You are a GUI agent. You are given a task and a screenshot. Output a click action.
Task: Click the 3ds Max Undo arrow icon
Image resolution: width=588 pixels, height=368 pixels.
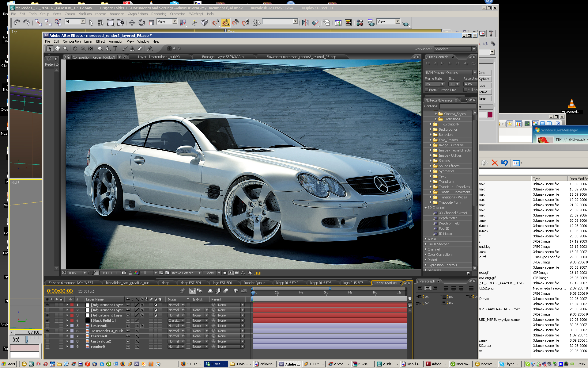tap(17, 22)
